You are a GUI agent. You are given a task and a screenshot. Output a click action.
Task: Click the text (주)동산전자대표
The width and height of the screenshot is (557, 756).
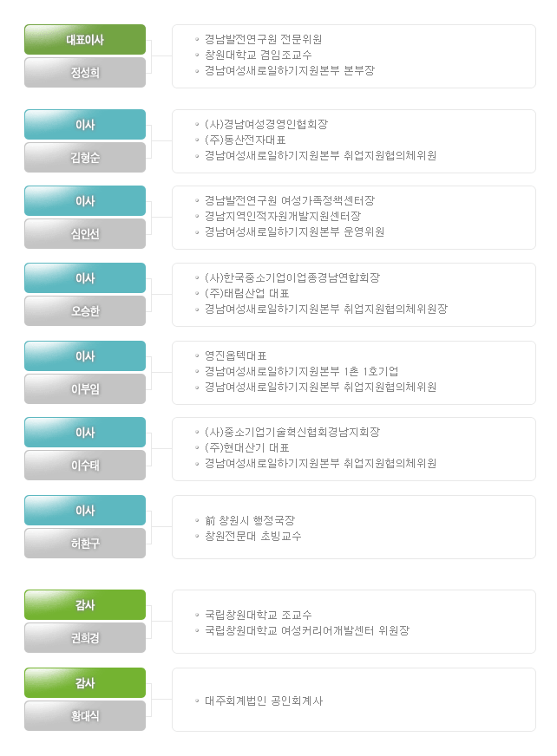pyautogui.click(x=246, y=140)
